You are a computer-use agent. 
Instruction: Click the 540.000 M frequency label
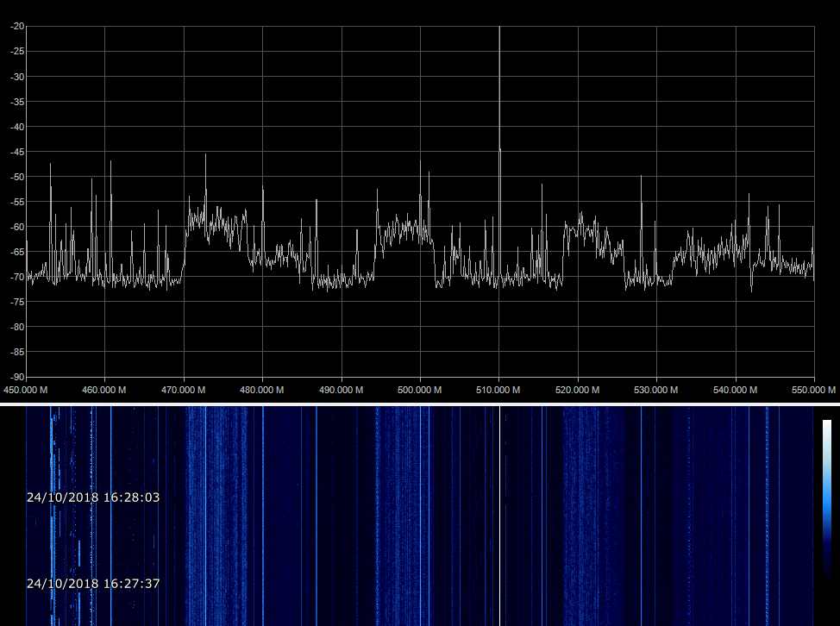[x=735, y=390]
